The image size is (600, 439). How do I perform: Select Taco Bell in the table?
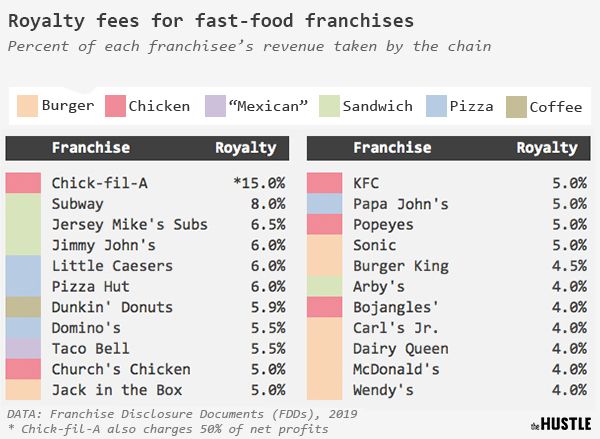(91, 349)
